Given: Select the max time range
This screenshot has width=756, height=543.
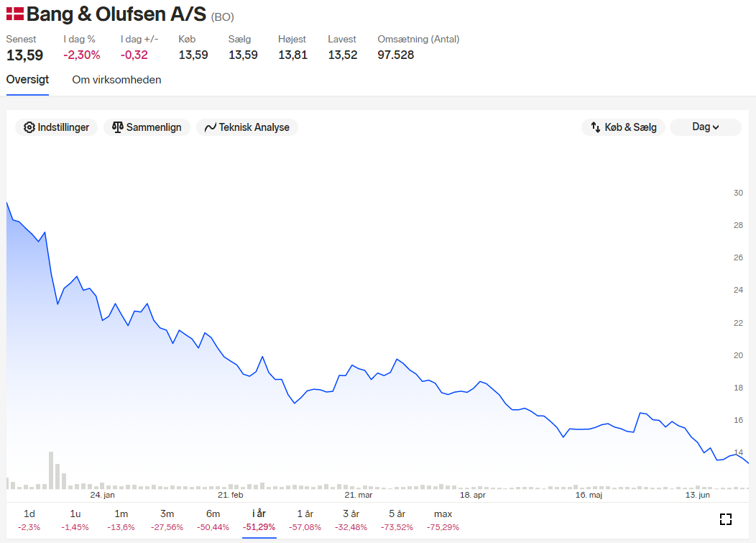Looking at the screenshot, I should point(443,520).
